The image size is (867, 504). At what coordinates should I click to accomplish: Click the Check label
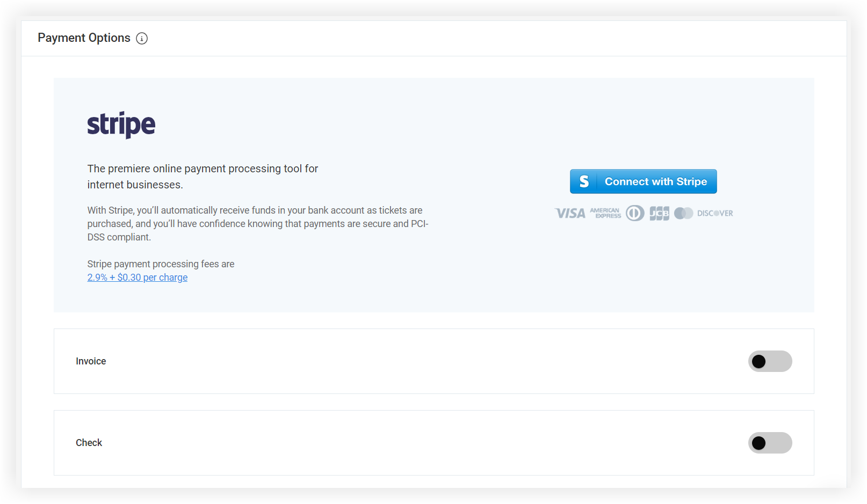click(89, 443)
